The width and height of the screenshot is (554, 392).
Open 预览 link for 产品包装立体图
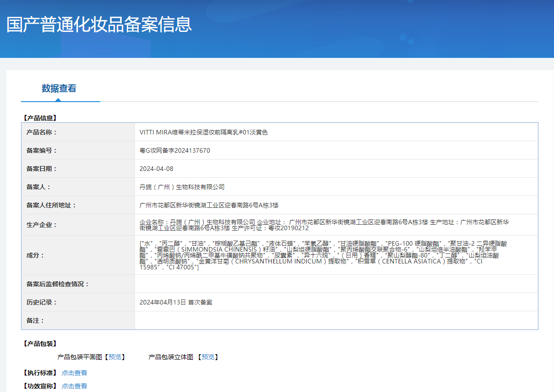point(208,357)
